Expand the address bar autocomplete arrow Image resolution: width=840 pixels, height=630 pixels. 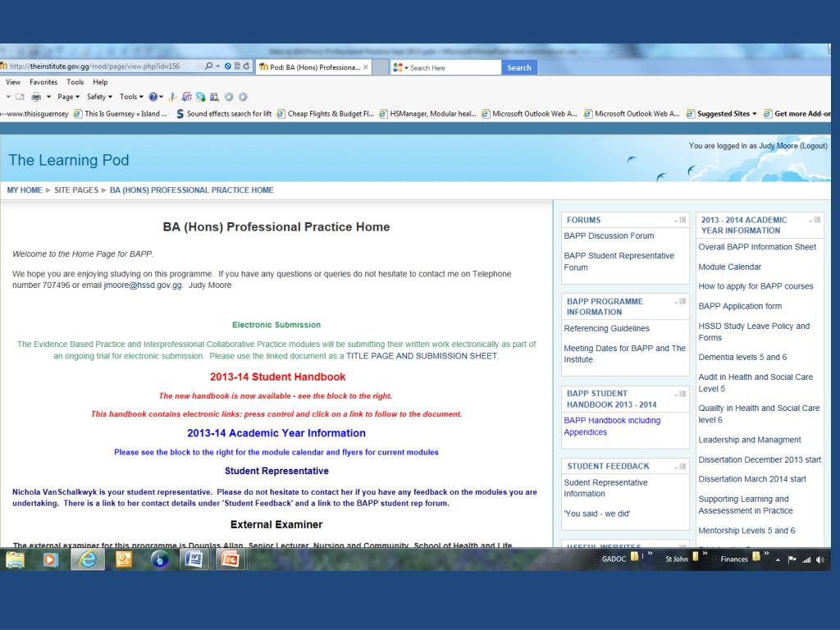tap(218, 66)
